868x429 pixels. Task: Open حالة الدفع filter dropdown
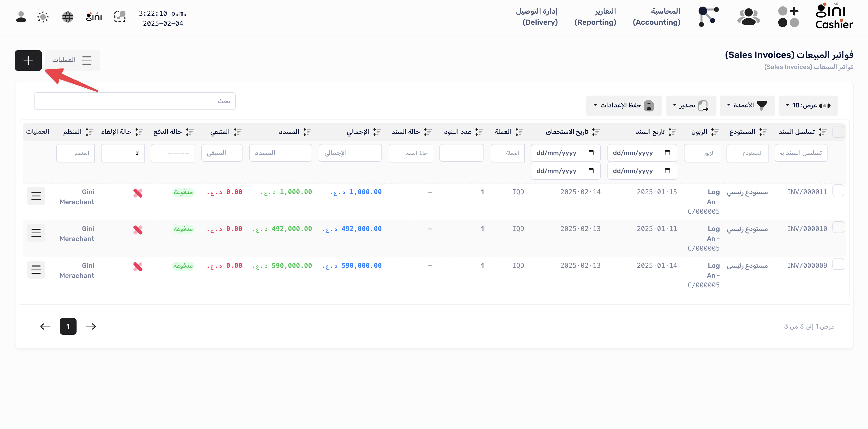coord(173,153)
